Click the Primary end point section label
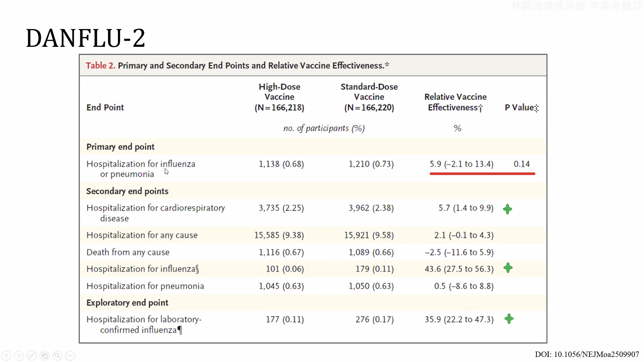This screenshot has width=644, height=362. (x=120, y=147)
